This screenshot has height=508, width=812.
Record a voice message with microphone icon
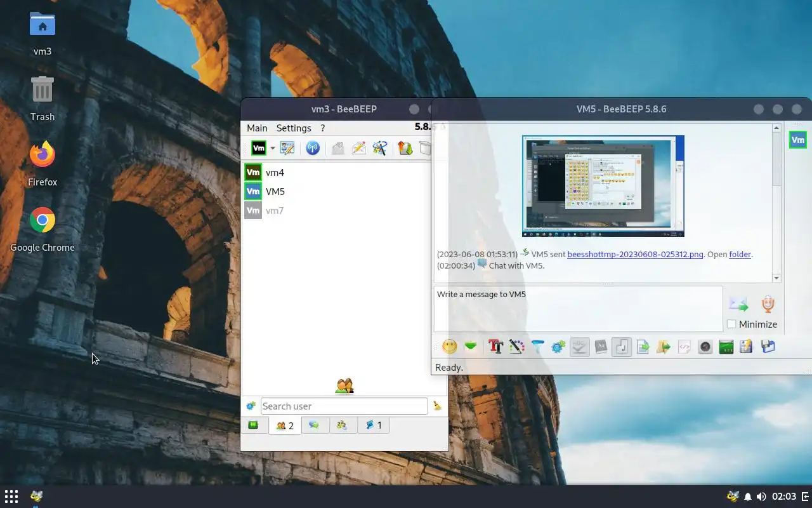pos(768,304)
